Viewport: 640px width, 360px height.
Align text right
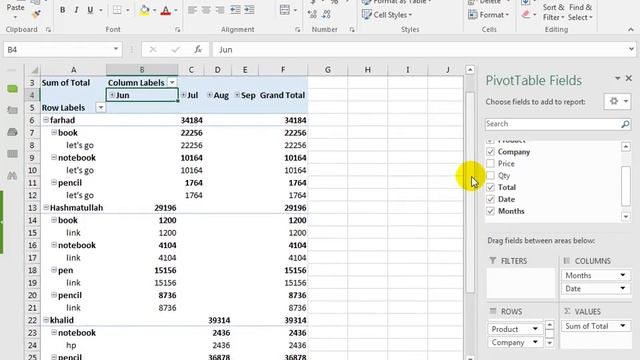[x=220, y=10]
